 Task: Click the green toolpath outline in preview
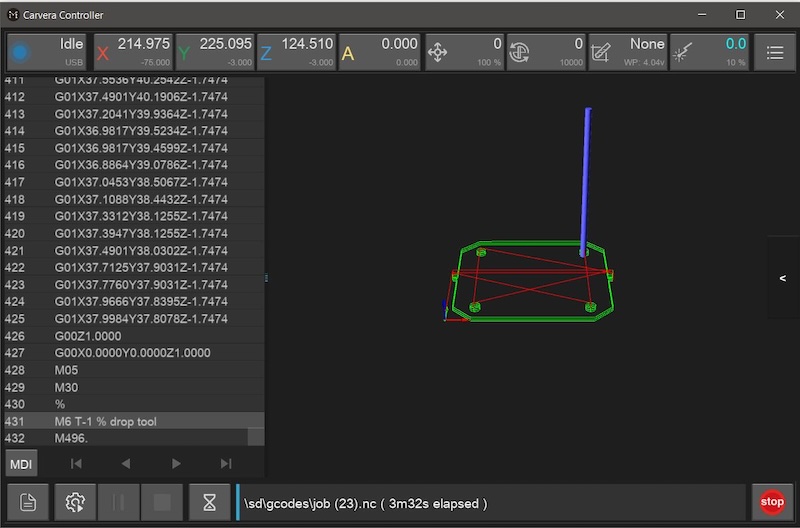(x=533, y=281)
